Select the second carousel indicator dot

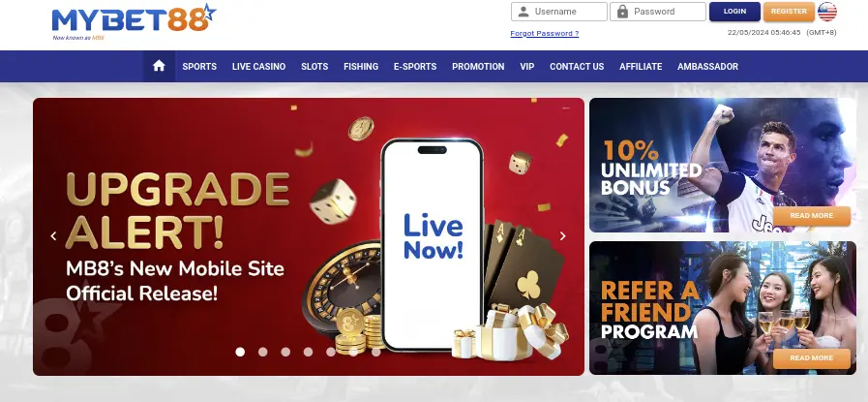coord(263,352)
